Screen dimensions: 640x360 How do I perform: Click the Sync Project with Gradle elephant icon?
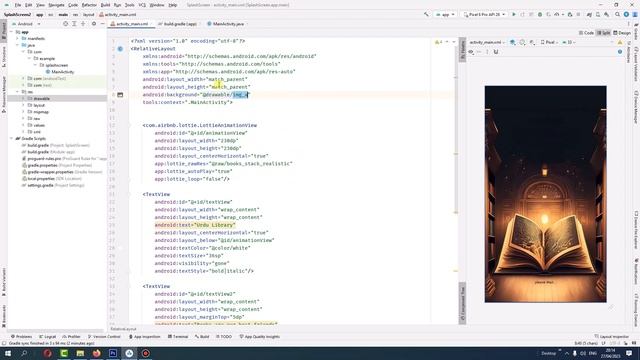(589, 14)
